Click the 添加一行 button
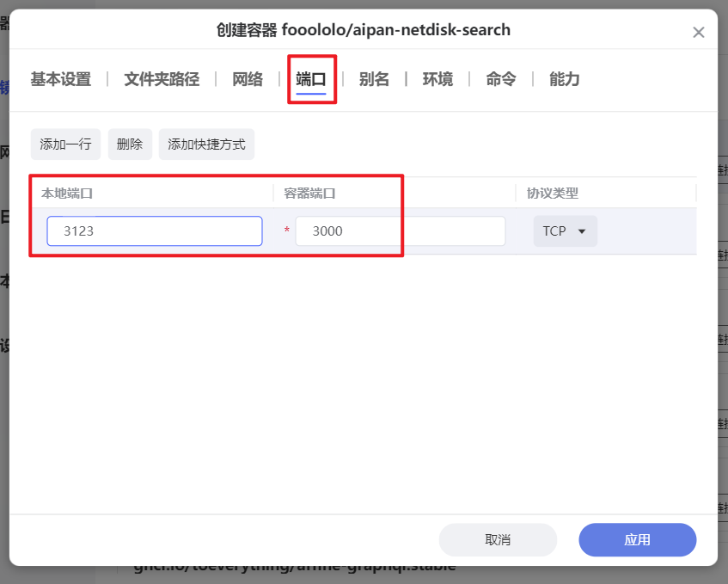 click(x=65, y=144)
